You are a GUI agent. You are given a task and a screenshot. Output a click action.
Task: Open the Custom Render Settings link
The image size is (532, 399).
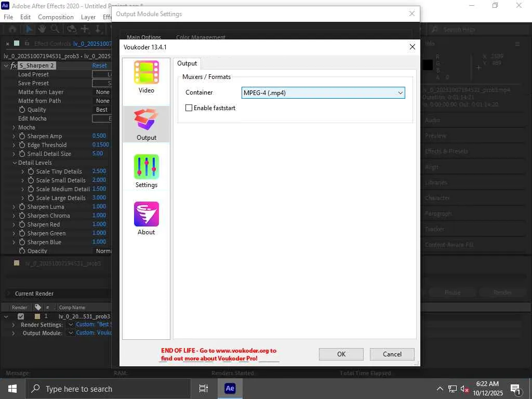[94, 324]
